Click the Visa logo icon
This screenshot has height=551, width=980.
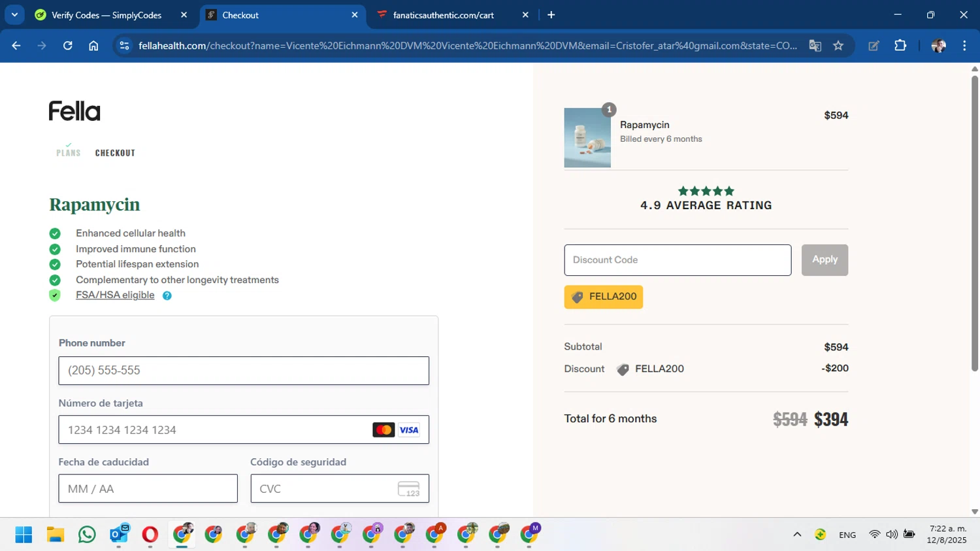tap(409, 429)
